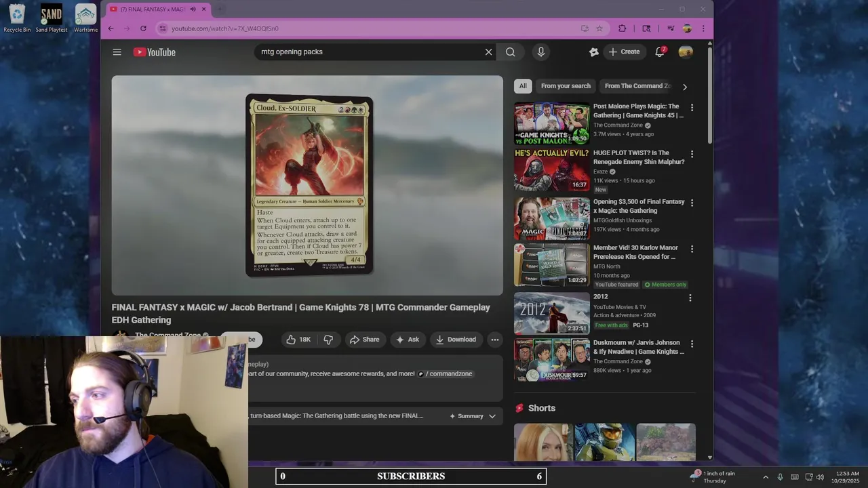The image size is (868, 488).
Task: Select the 'All' filter chip
Action: (523, 86)
